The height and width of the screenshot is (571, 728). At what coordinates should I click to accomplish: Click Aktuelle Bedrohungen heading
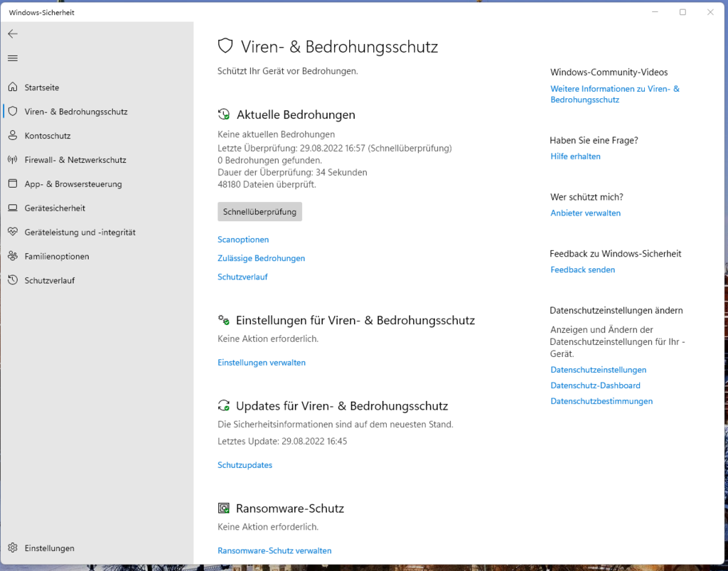pyautogui.click(x=296, y=114)
